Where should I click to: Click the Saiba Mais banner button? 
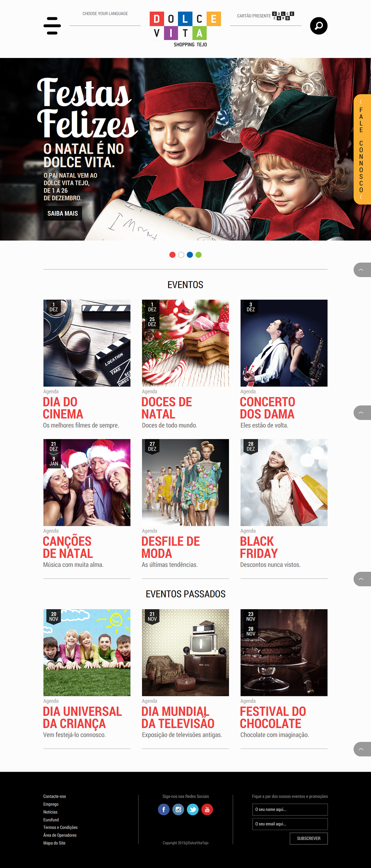point(63,213)
